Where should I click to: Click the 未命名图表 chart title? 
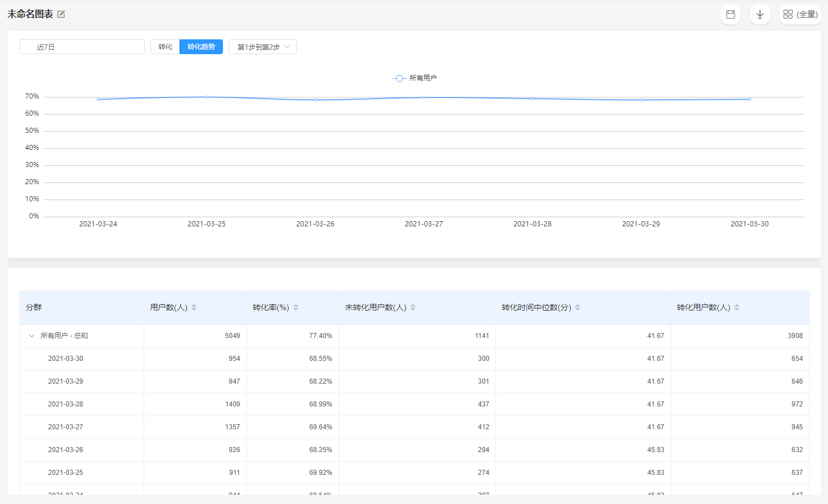pos(30,14)
